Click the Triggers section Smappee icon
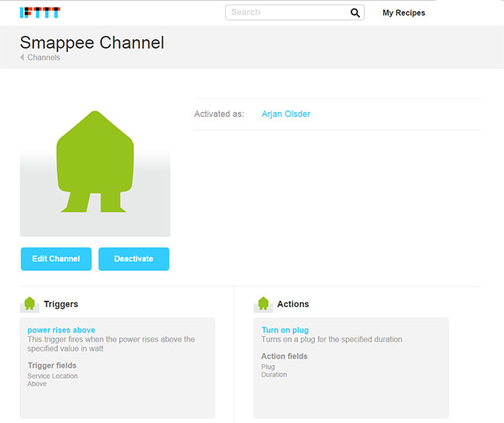The image size is (504, 423). [x=30, y=304]
